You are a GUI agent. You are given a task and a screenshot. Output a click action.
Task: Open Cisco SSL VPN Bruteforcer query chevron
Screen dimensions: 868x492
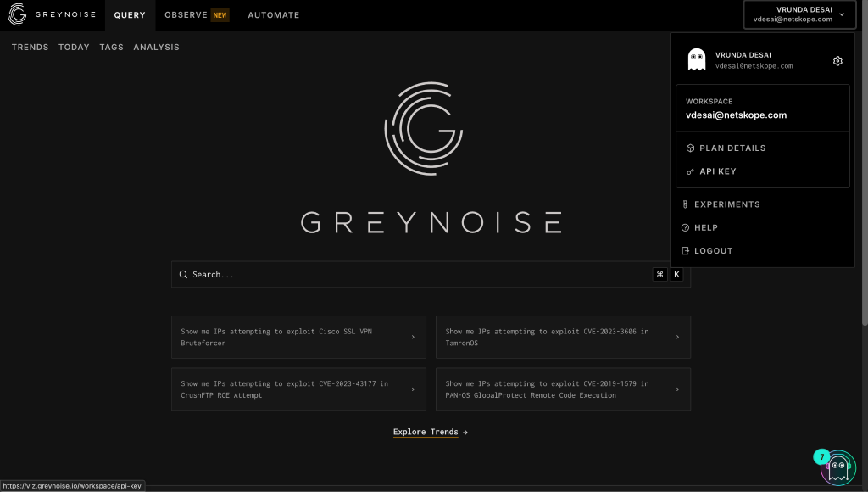tap(413, 337)
